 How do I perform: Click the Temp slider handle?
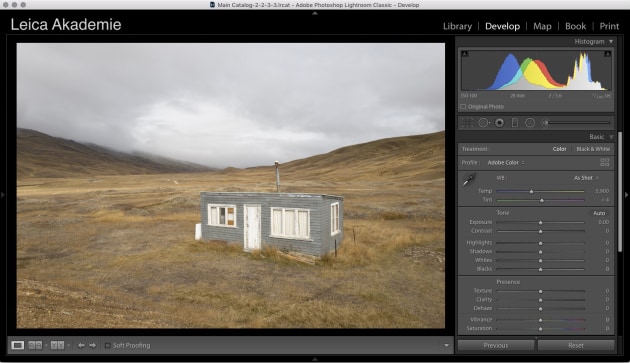pos(531,191)
